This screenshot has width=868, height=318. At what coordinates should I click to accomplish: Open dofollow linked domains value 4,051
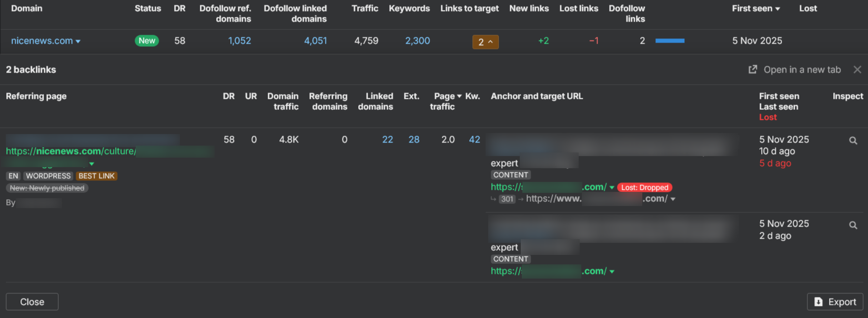tap(316, 40)
